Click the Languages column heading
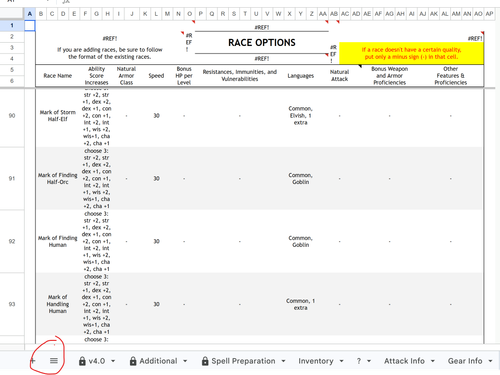Viewport: 500px width, 375px height. pos(301,76)
